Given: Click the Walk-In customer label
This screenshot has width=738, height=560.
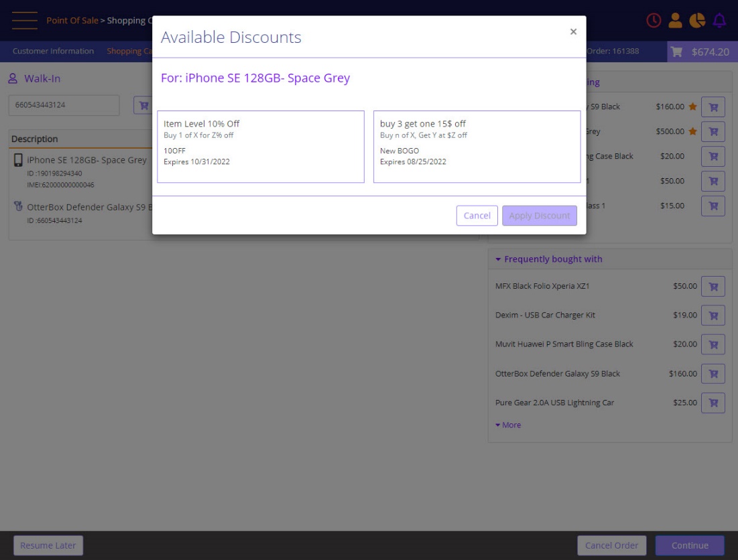Looking at the screenshot, I should coord(42,78).
